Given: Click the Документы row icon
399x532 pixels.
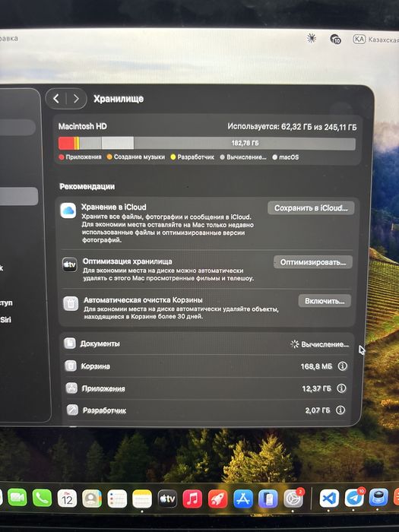Looking at the screenshot, I should pos(70,344).
